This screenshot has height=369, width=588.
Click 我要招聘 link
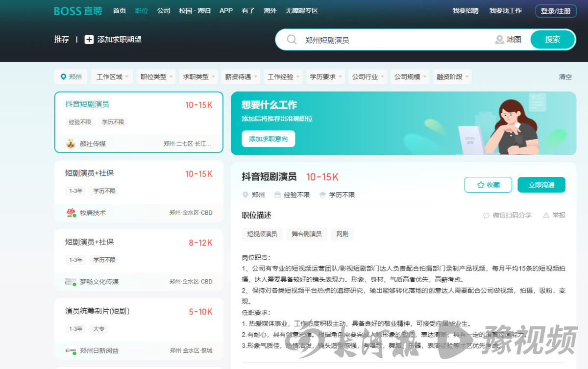[x=465, y=11]
